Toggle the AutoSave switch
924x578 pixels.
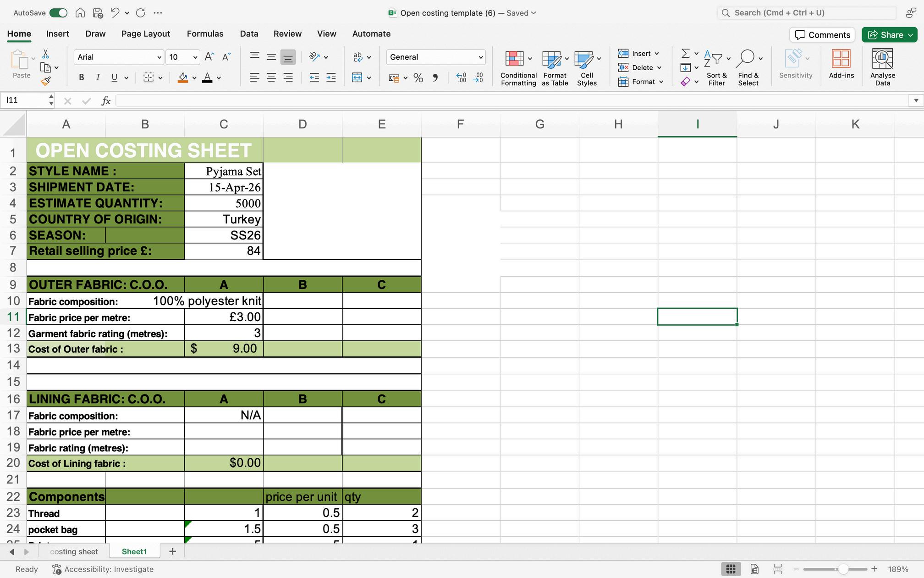click(58, 13)
